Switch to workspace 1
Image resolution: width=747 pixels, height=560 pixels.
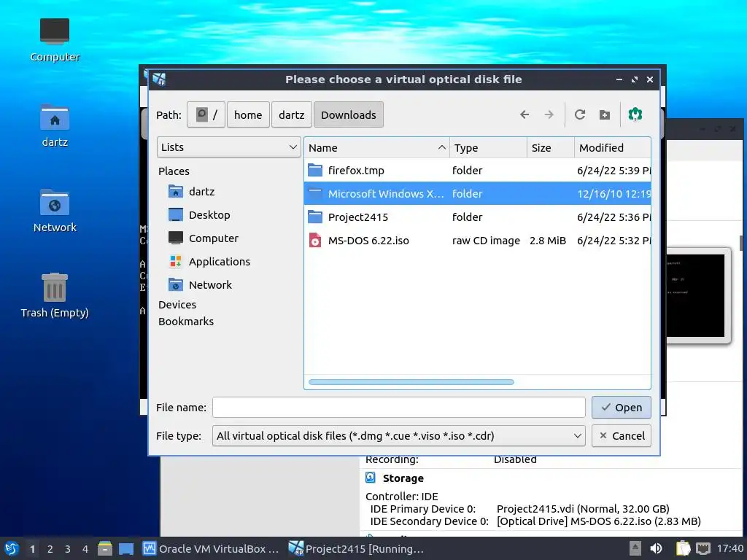pyautogui.click(x=32, y=549)
